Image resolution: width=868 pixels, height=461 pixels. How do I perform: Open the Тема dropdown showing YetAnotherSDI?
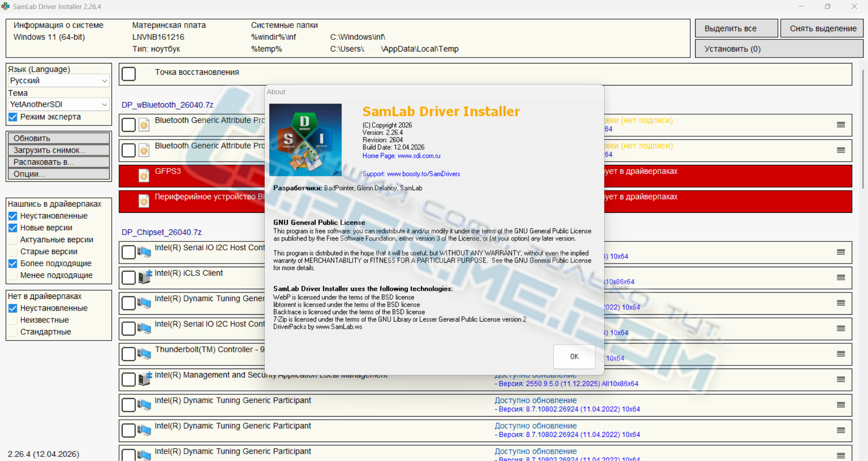coord(59,104)
